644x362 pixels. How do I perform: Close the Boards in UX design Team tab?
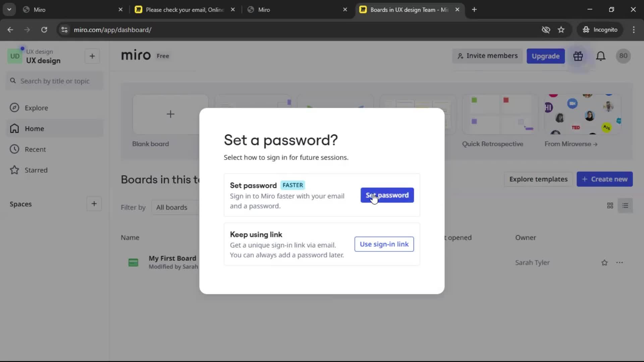[x=457, y=10]
